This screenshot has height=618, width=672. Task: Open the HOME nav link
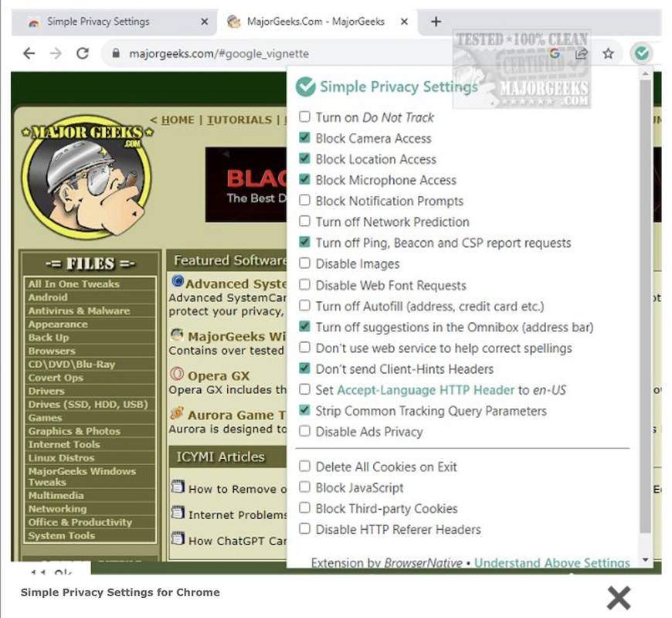pos(178,120)
